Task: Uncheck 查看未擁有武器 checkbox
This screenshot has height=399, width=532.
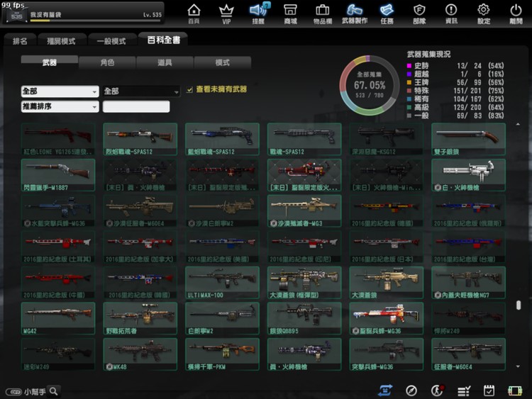Action: (189, 90)
